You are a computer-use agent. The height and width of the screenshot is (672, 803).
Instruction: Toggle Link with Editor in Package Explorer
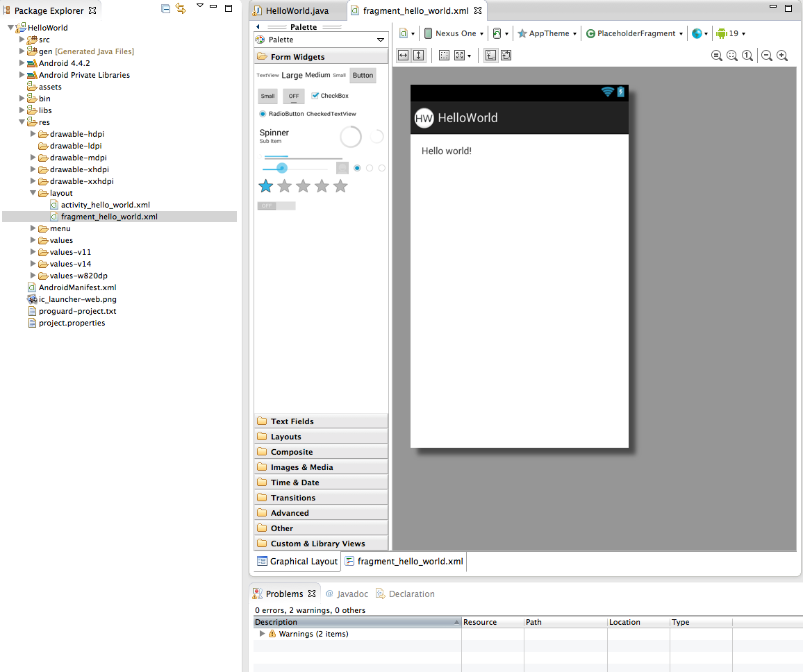[x=181, y=8]
